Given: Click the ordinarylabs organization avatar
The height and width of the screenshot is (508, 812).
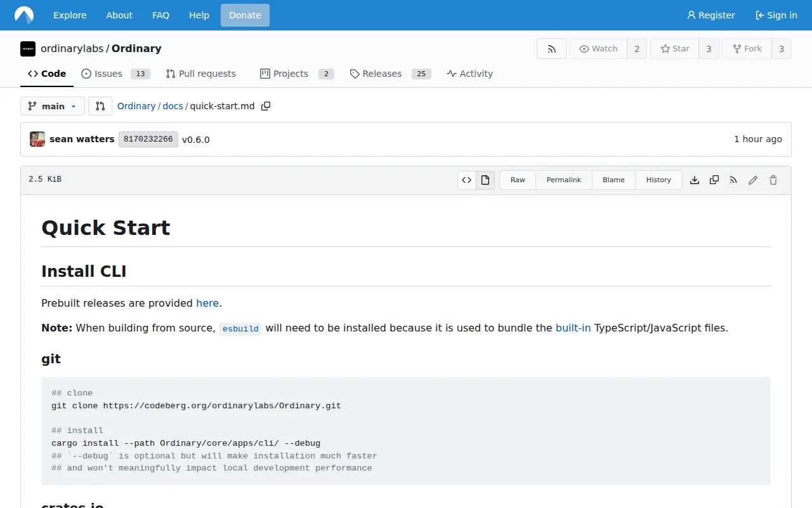Looking at the screenshot, I should click(28, 49).
